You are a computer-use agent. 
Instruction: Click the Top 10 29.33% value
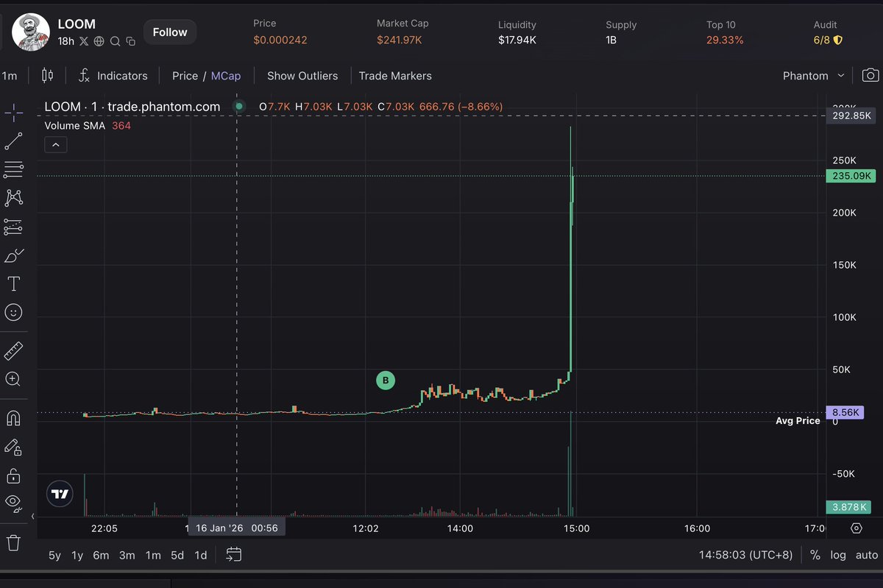click(725, 40)
